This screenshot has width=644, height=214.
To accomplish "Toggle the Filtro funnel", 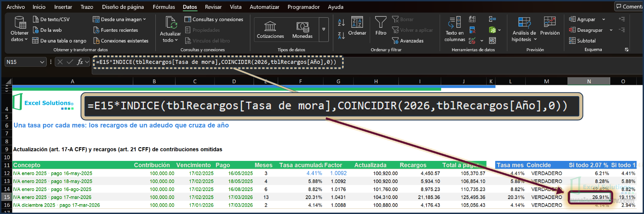I will (x=381, y=27).
